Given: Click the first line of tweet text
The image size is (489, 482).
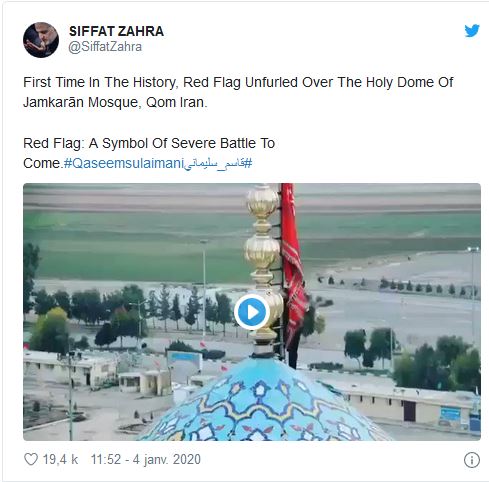Looking at the screenshot, I should click(x=238, y=82).
